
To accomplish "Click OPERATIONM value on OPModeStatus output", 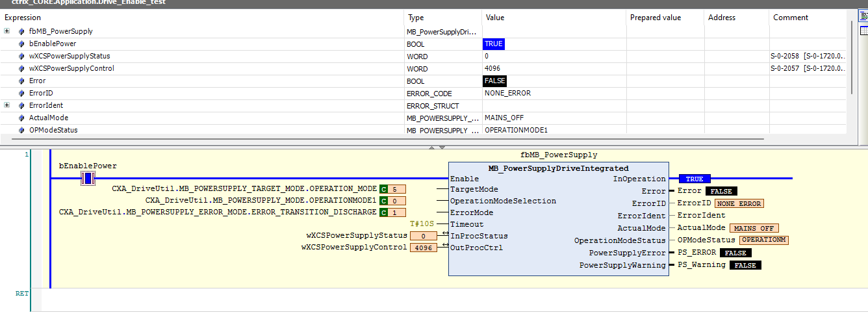I will 764,240.
